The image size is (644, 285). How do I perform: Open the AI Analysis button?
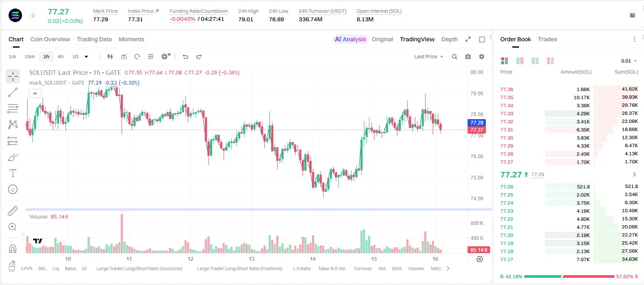(350, 39)
